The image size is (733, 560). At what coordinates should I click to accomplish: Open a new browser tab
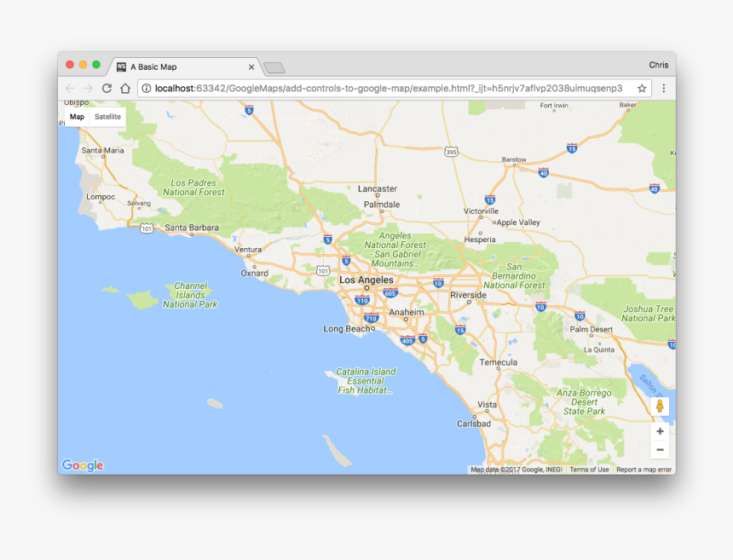[273, 66]
